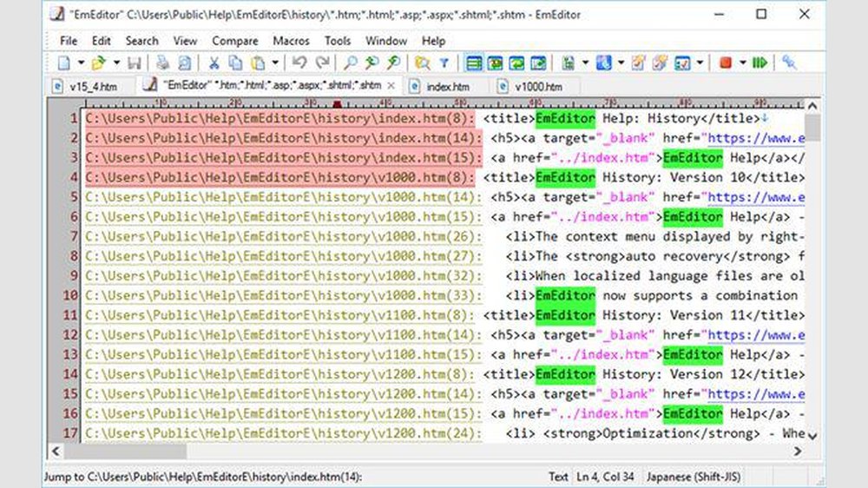Image resolution: width=868 pixels, height=488 pixels.
Task: Open the Window menu
Action: [x=386, y=41]
